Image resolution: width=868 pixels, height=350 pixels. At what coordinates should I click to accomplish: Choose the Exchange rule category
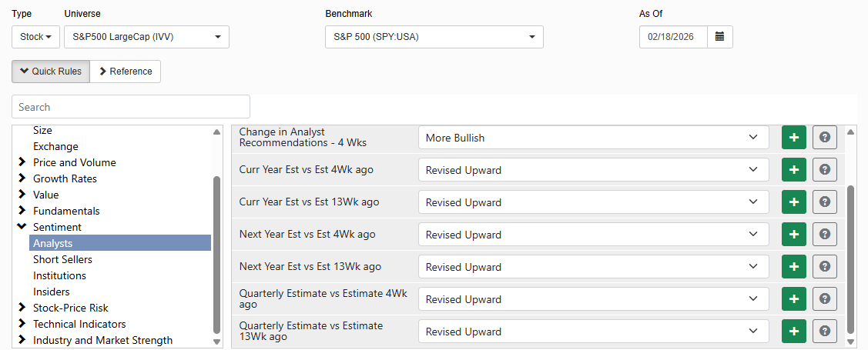55,146
